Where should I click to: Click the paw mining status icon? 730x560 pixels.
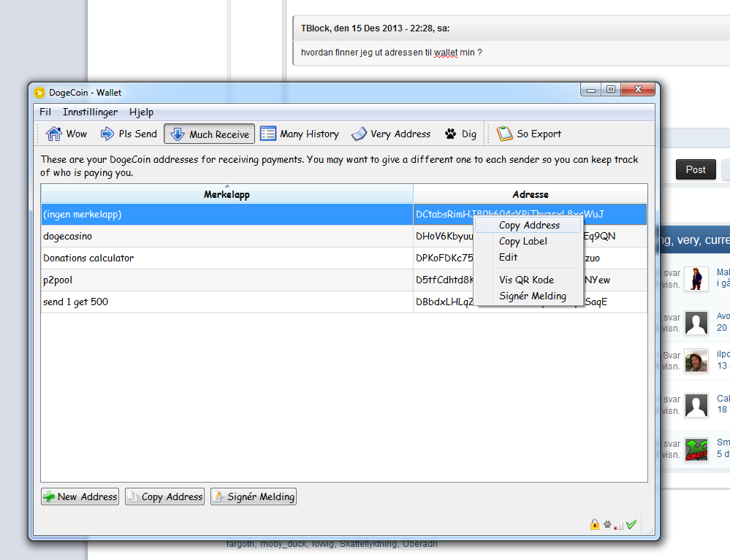607,525
